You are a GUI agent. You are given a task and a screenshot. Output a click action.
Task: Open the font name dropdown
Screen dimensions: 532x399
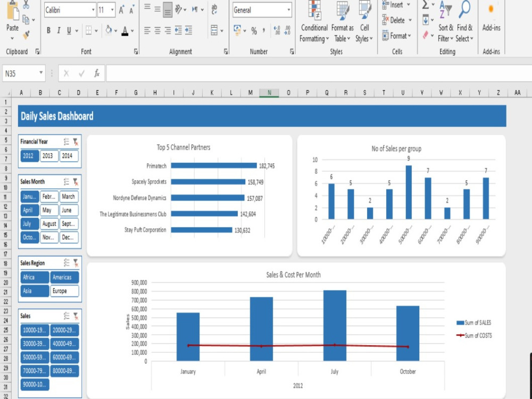tap(94, 10)
